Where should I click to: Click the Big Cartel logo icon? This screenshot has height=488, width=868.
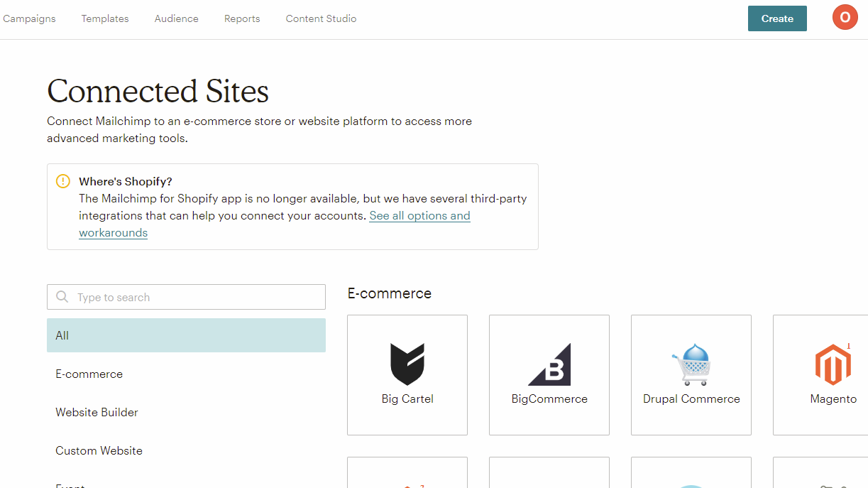pyautogui.click(x=407, y=364)
